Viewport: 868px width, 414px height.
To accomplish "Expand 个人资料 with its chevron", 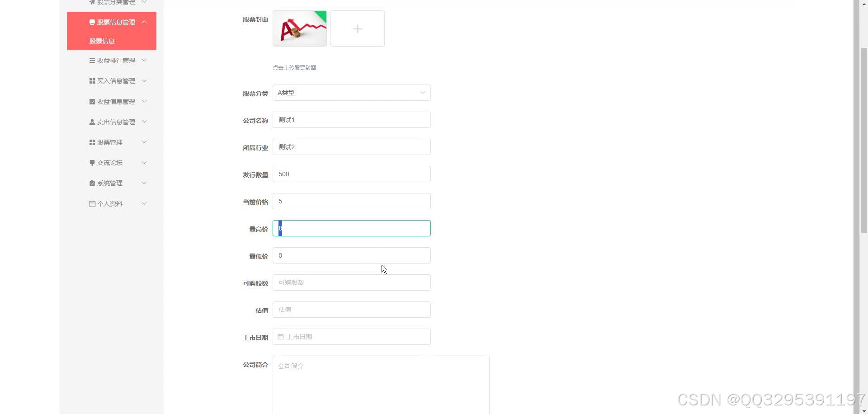I will pos(144,203).
